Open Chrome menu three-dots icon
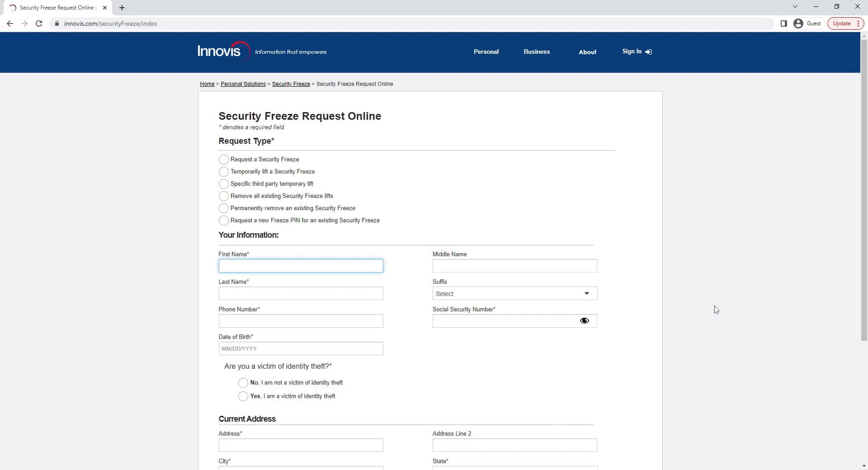Image resolution: width=868 pixels, height=470 pixels. click(x=858, y=23)
